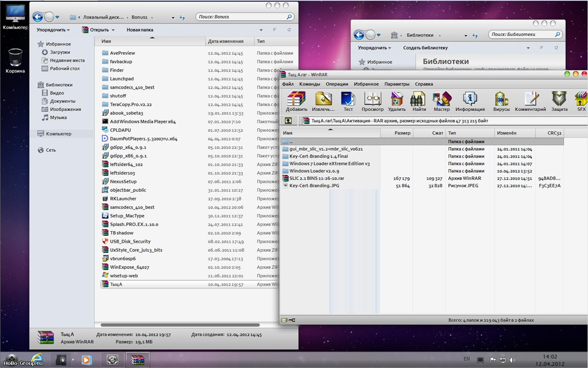588x368 pixels.
Task: Open address history dropdown in Библиотеки window
Action: click(x=465, y=35)
